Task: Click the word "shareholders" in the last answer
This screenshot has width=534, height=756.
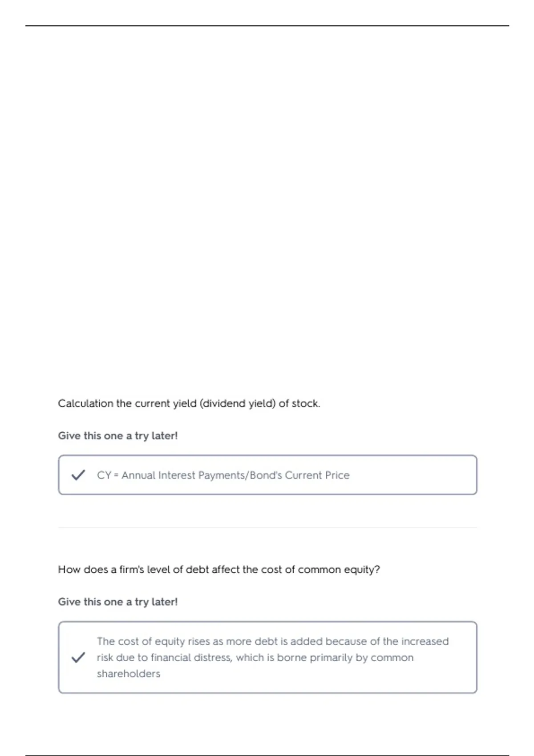Action: pos(129,674)
